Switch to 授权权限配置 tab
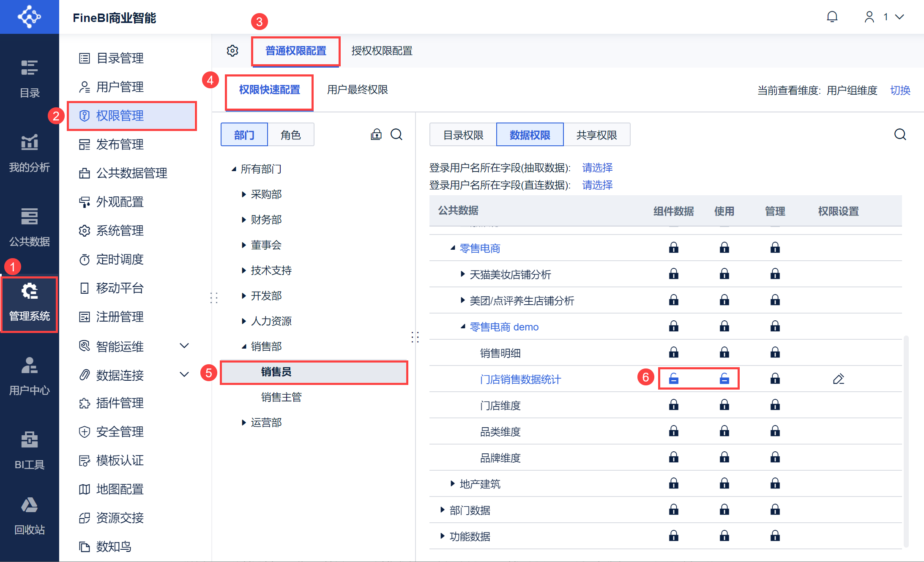Image resolution: width=924 pixels, height=562 pixels. pyautogui.click(x=382, y=51)
